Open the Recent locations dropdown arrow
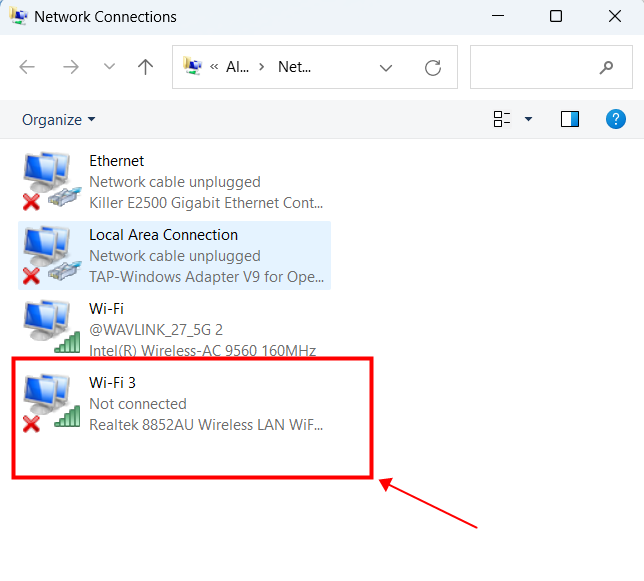The image size is (644, 581). pyautogui.click(x=109, y=67)
